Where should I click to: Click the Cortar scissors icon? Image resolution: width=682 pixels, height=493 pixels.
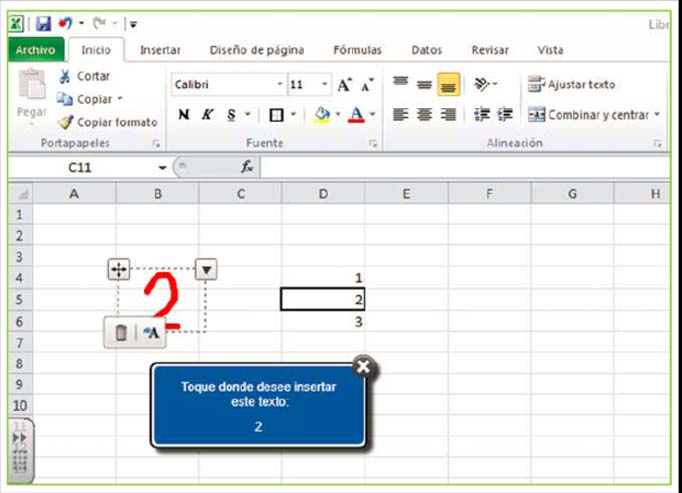click(x=65, y=76)
